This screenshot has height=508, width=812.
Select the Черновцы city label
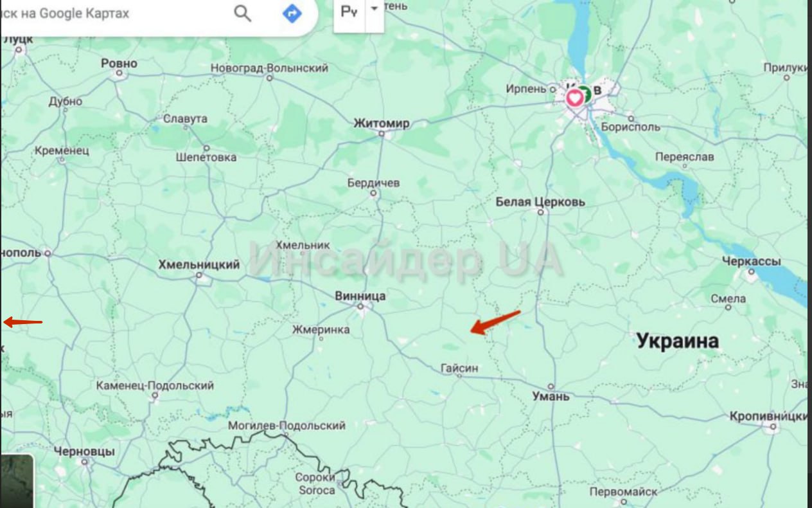coord(84,452)
